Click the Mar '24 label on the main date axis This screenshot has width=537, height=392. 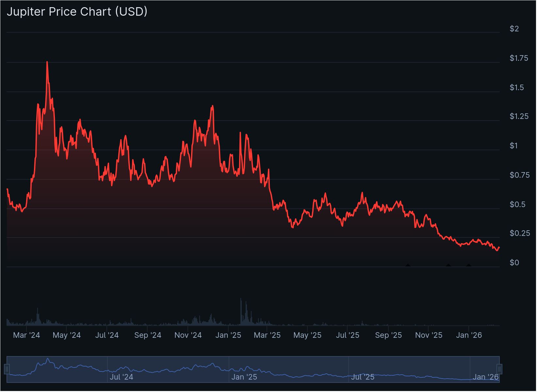click(x=26, y=335)
